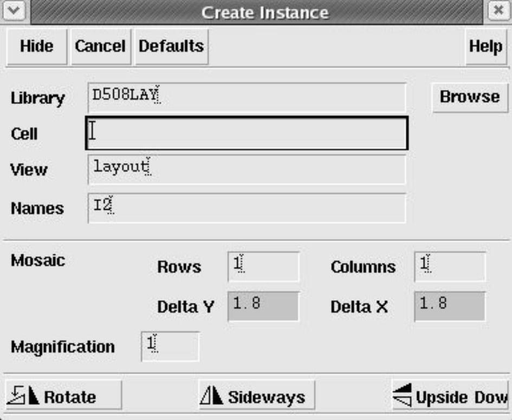This screenshot has height=420, width=512.
Task: Edit the Magnification field
Action: tap(170, 346)
